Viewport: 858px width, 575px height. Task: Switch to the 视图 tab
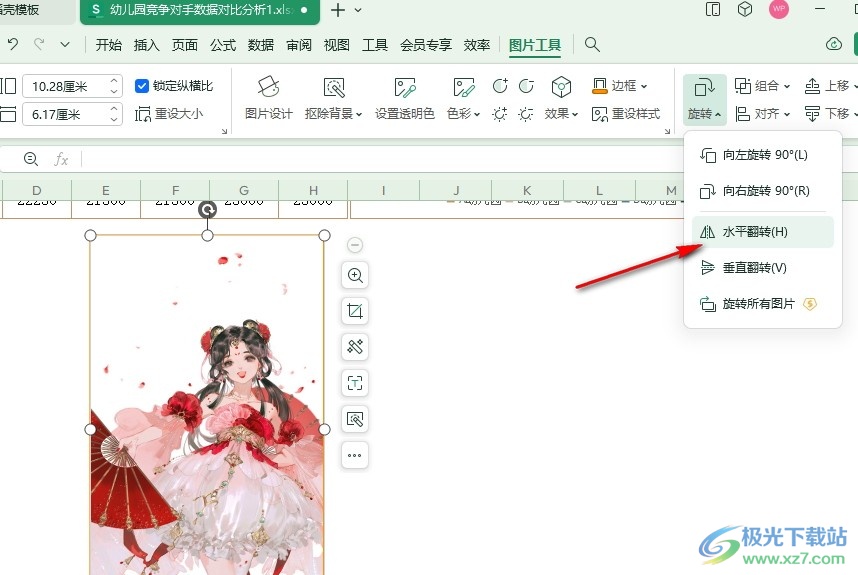[337, 45]
